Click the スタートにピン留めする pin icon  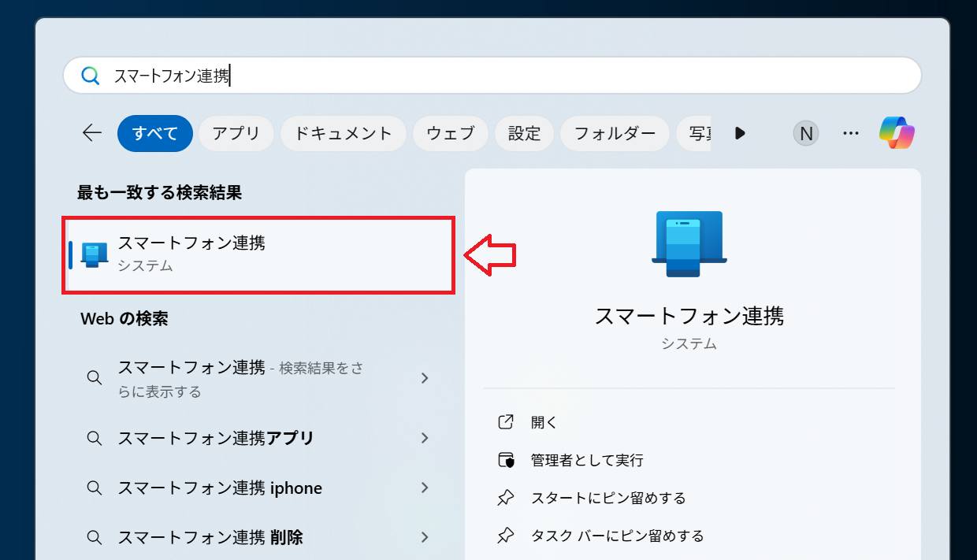point(507,498)
